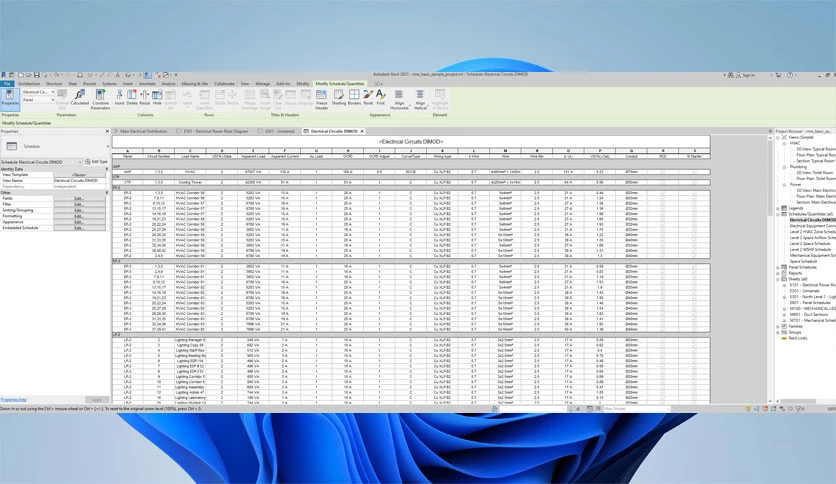
Task: Switch to Manage ribbon tab
Action: click(262, 84)
